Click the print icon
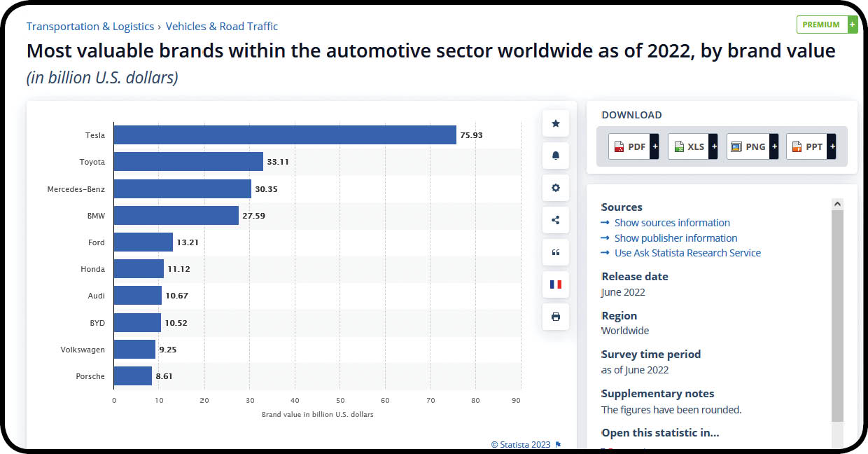This screenshot has height=454, width=868. click(556, 317)
